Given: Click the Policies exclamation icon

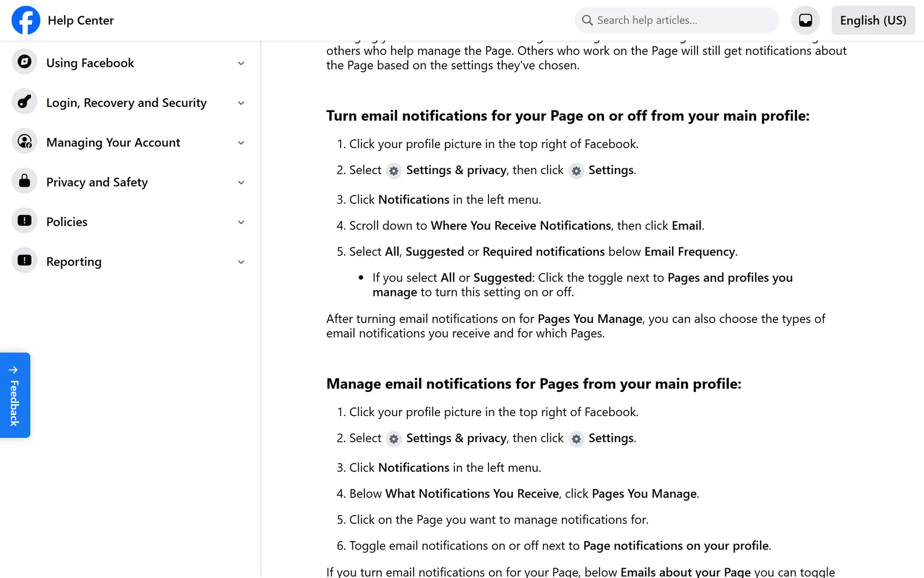Looking at the screenshot, I should [24, 221].
